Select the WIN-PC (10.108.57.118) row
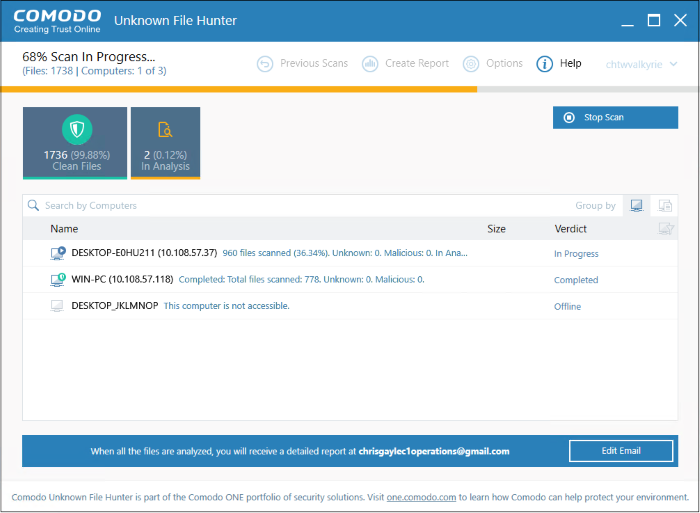This screenshot has width=700, height=513. click(x=350, y=279)
